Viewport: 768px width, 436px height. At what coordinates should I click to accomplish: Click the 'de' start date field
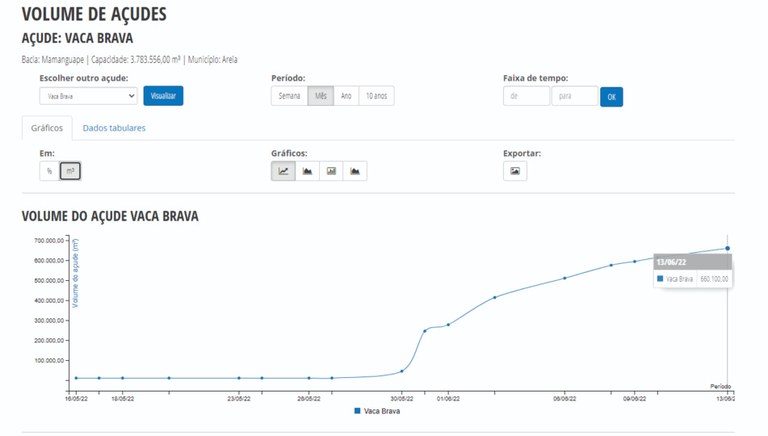526,96
